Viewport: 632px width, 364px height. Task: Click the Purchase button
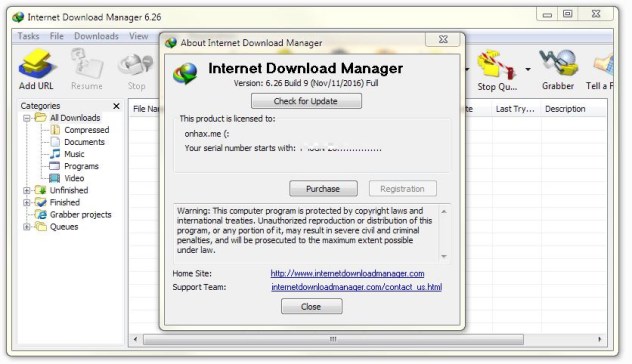click(323, 189)
